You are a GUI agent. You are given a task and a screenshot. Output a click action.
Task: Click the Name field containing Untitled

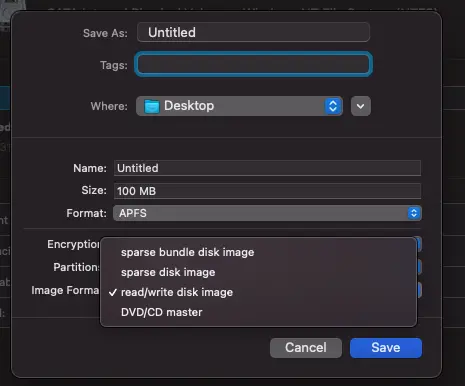267,168
